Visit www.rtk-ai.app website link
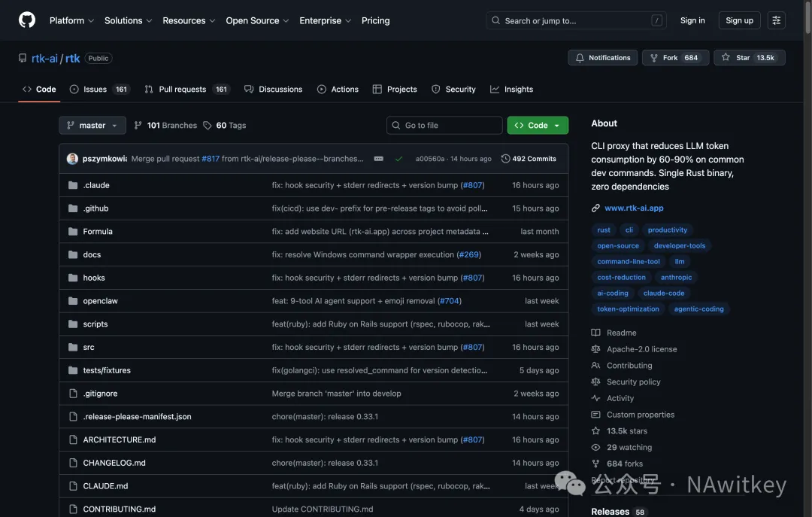This screenshot has width=812, height=517. [x=634, y=208]
